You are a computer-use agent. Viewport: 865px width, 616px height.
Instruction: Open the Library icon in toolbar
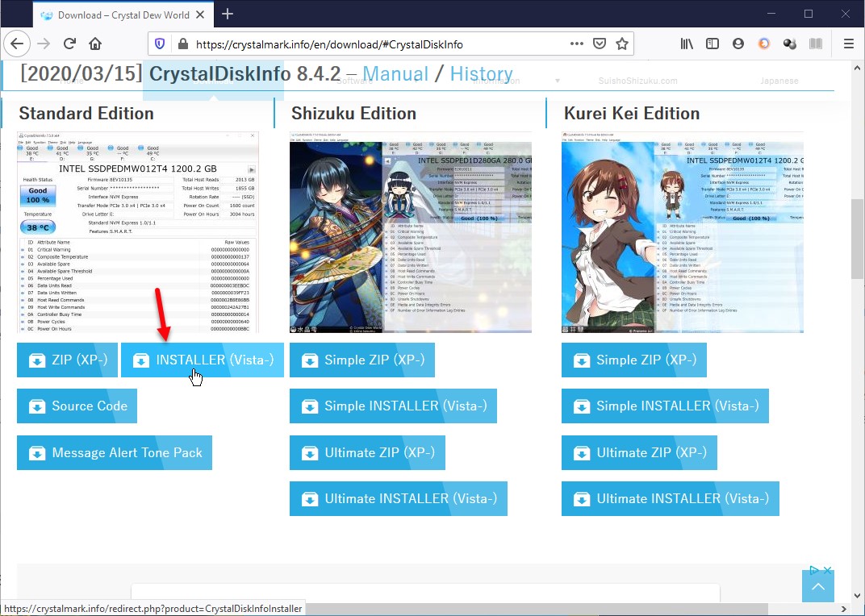point(687,44)
